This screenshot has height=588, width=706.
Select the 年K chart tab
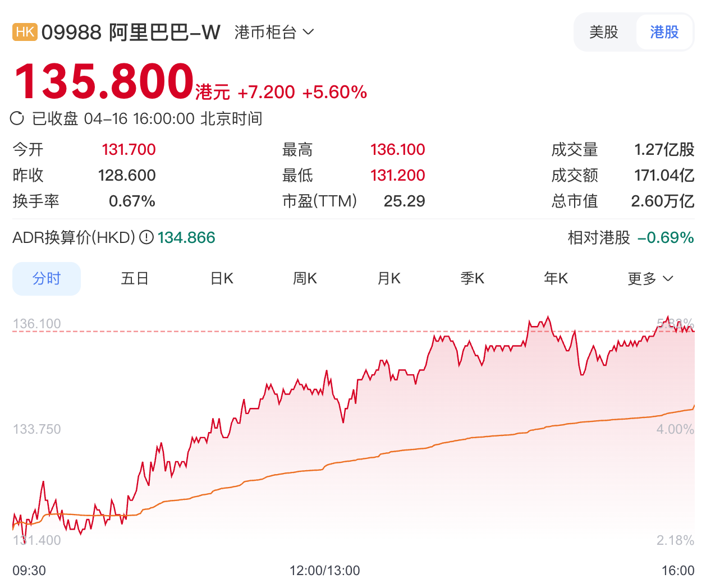pyautogui.click(x=556, y=278)
